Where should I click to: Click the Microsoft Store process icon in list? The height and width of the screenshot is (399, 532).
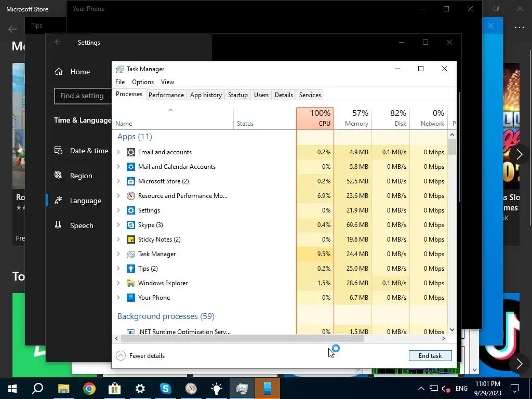click(x=130, y=181)
